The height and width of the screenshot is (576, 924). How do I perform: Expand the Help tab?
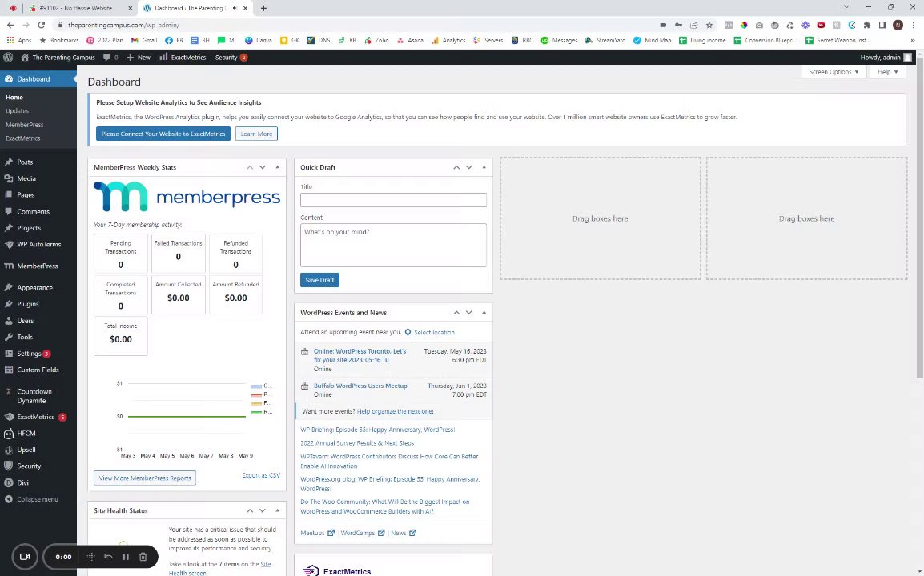[887, 72]
